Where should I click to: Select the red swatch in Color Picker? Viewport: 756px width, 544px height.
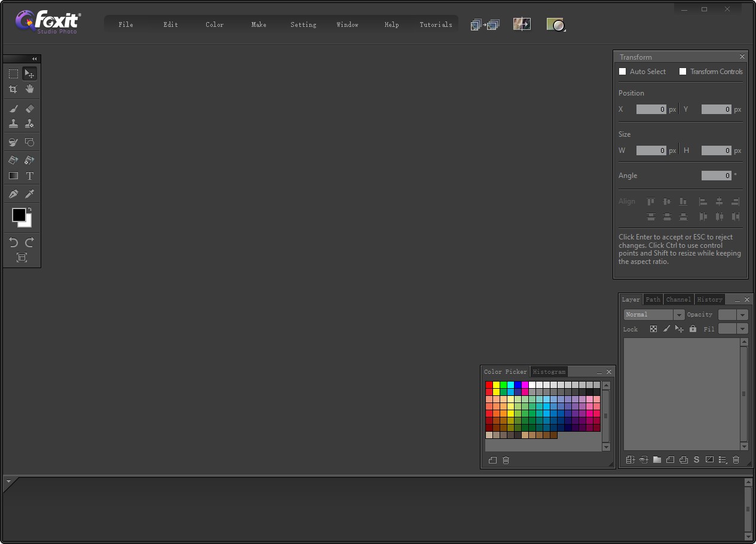(x=489, y=385)
